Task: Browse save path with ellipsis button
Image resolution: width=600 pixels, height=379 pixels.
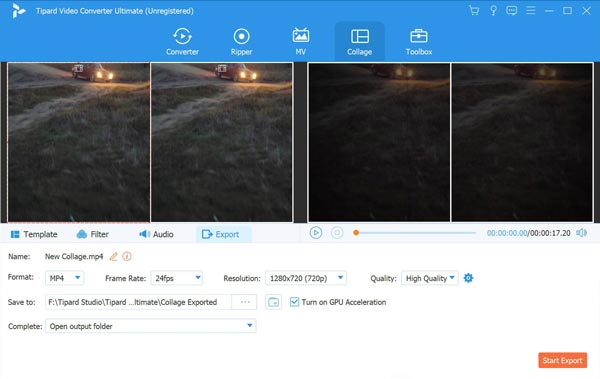Action: tap(245, 302)
